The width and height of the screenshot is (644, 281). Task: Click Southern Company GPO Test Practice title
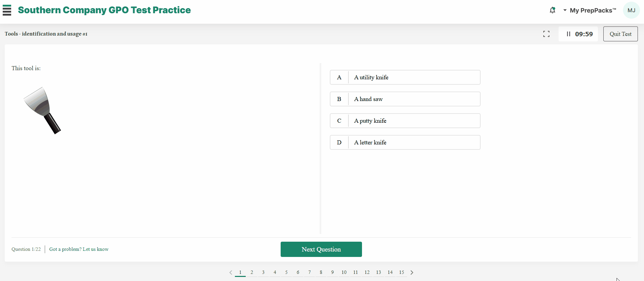pyautogui.click(x=104, y=10)
